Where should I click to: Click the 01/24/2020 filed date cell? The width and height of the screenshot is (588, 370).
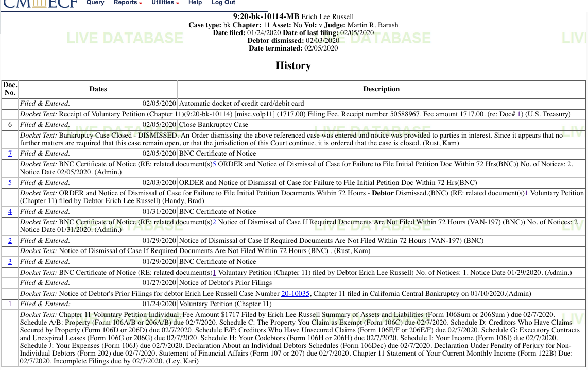(159, 304)
